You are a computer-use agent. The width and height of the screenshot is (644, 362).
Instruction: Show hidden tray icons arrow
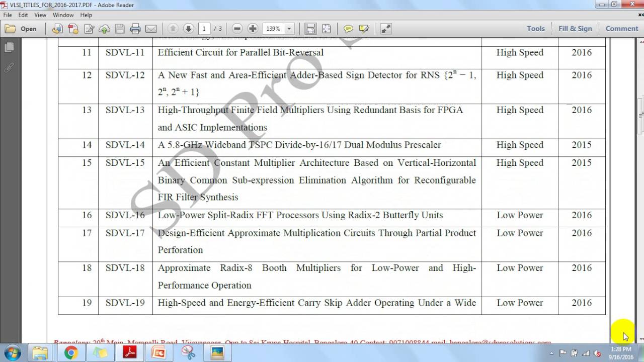tap(552, 353)
